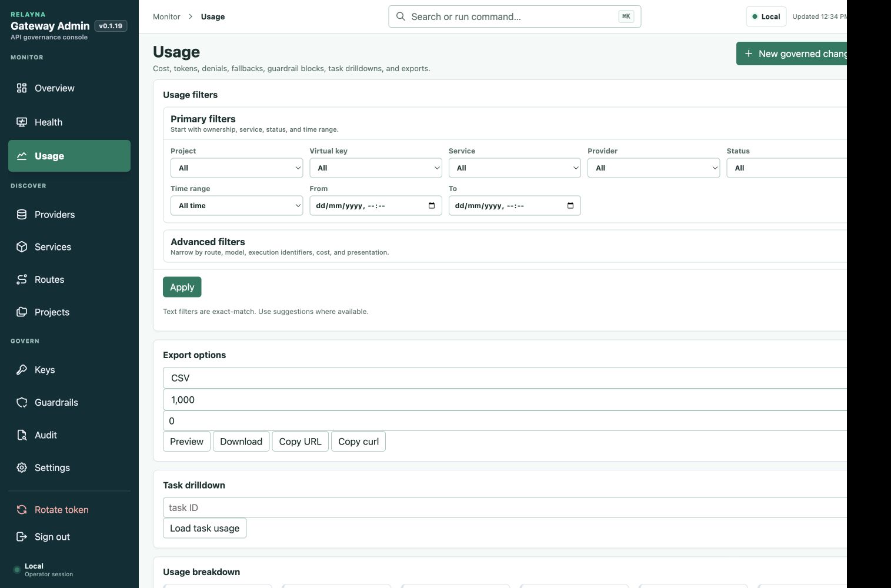
Task: Open the Service filter dropdown
Action: [x=515, y=168]
